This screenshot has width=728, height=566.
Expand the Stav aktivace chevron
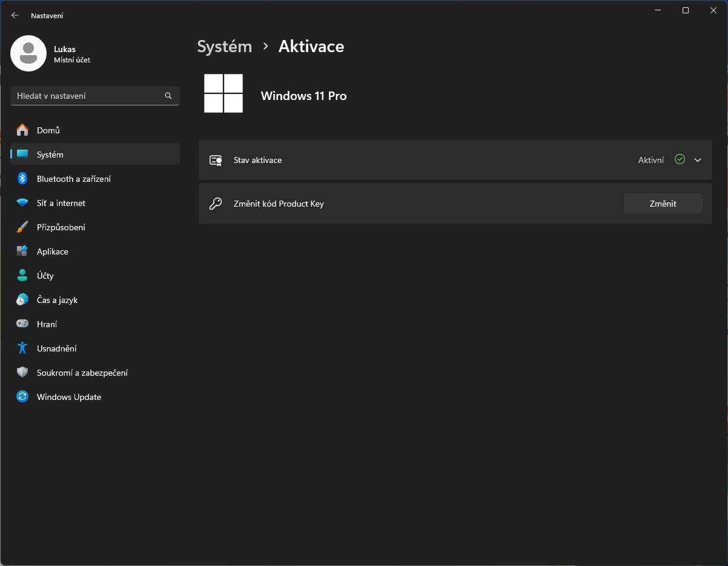698,160
